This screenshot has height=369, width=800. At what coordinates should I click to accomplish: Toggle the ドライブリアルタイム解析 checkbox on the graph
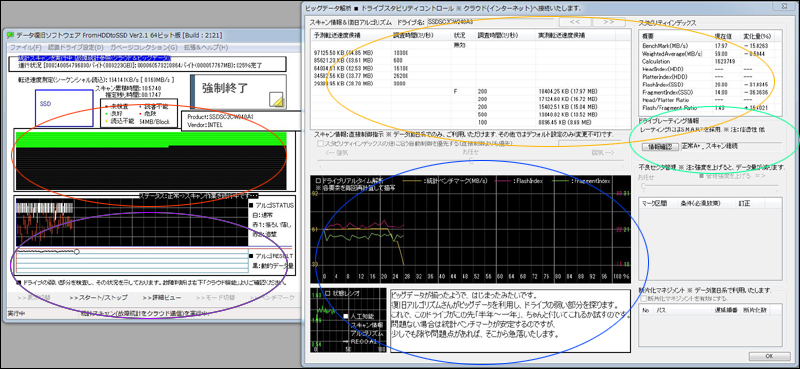coord(319,181)
